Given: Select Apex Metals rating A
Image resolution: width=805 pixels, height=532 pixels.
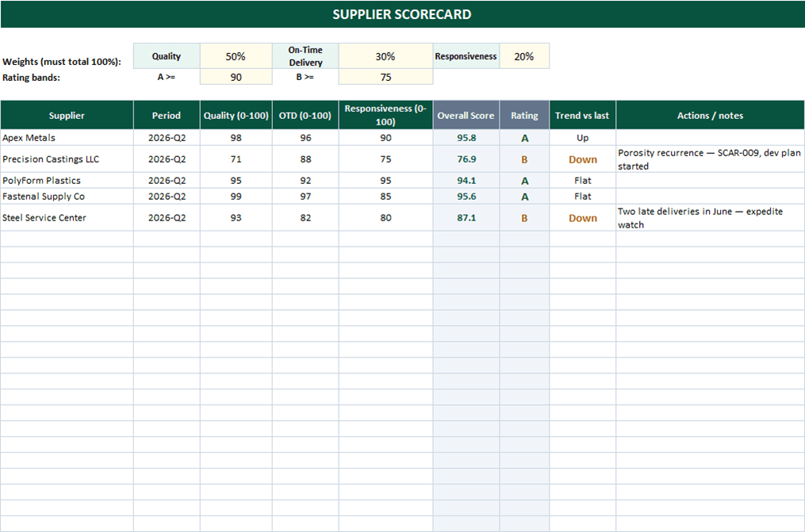Looking at the screenshot, I should coord(524,137).
